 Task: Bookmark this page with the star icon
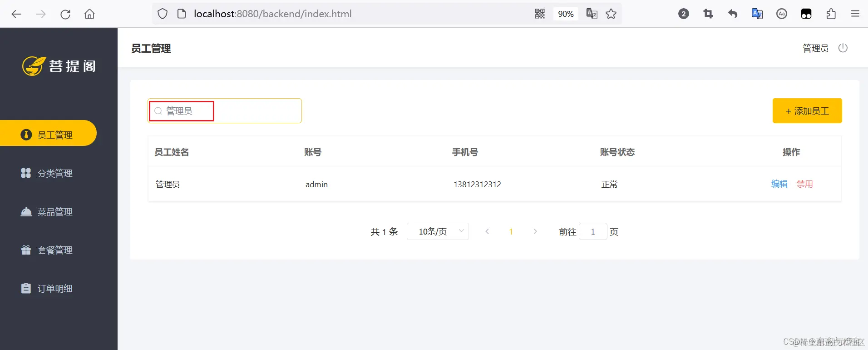(x=611, y=14)
